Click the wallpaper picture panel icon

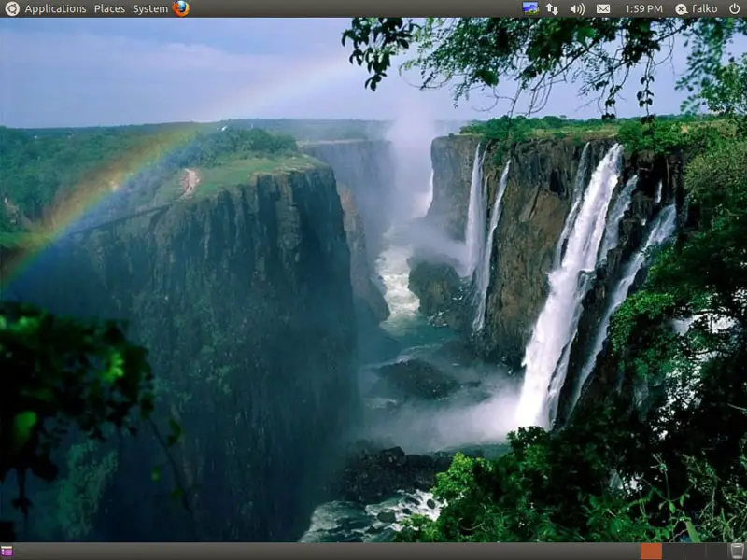(x=530, y=8)
